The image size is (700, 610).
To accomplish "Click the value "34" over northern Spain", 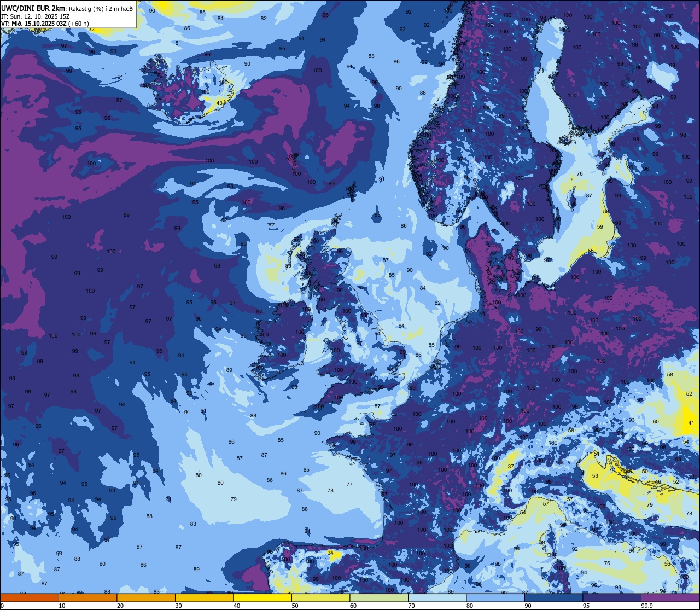I will pyautogui.click(x=330, y=553).
